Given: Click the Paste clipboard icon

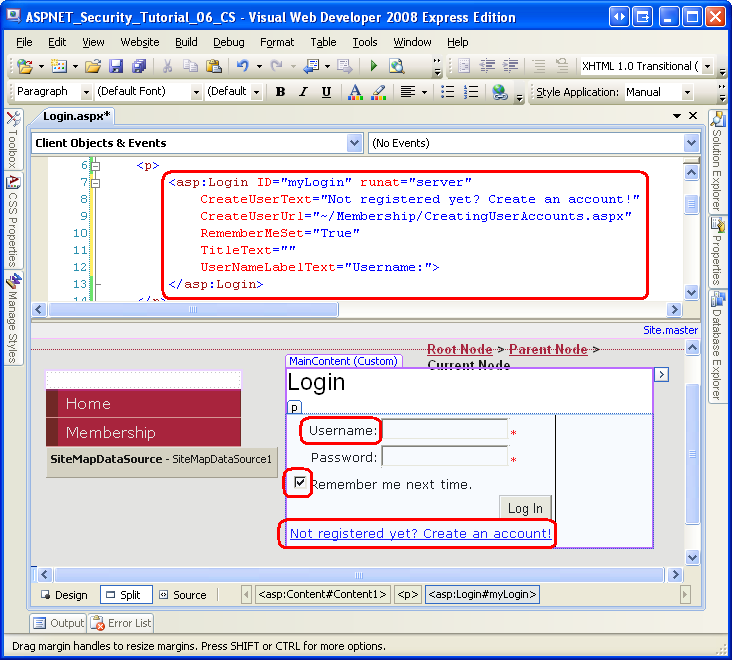Looking at the screenshot, I should pos(213,67).
